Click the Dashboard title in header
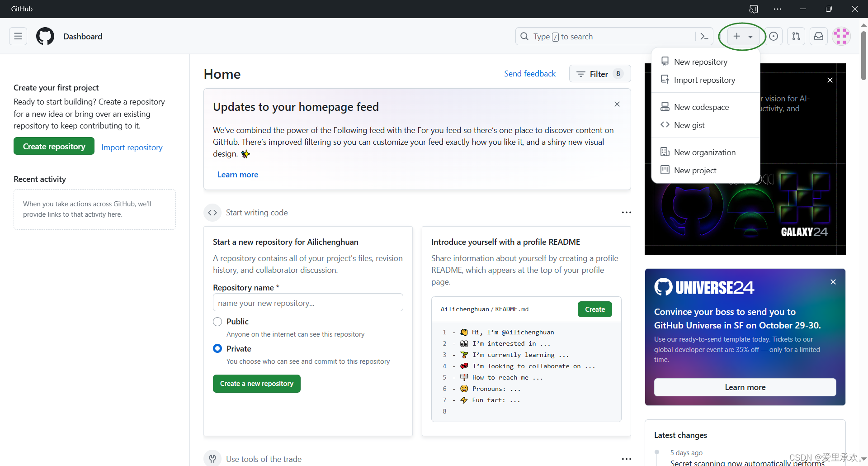Screen dimensions: 868x466 (83, 37)
